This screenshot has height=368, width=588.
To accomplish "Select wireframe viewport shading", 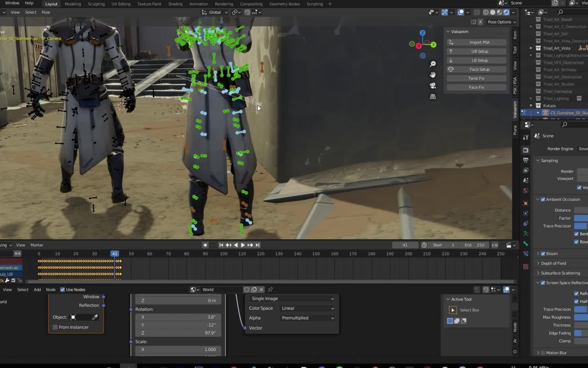I will coord(486,12).
